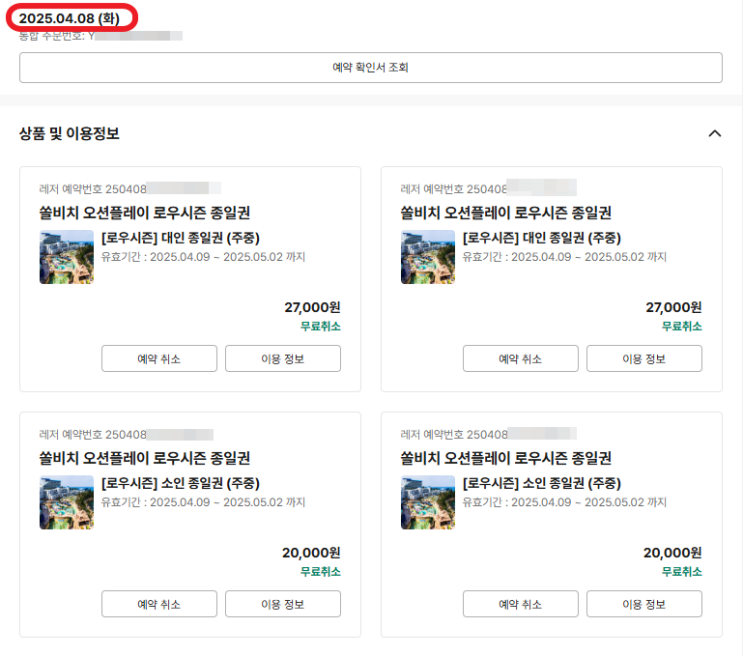The width and height of the screenshot is (743, 656).
Task: Click the left card's [로우시즌] 대인 종일권 (주중) title
Action: (181, 238)
